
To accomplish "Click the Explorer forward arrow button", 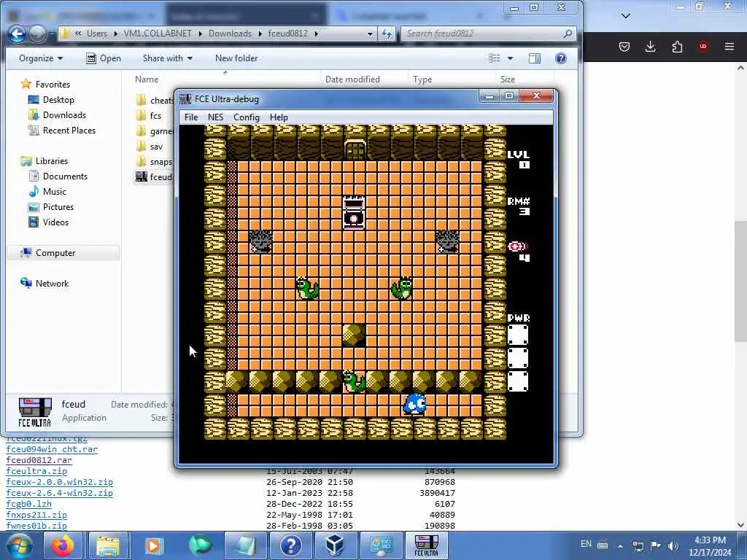I will pyautogui.click(x=38, y=34).
